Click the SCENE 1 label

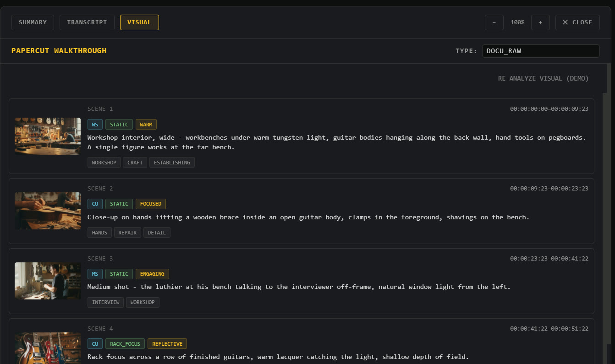[100, 109]
